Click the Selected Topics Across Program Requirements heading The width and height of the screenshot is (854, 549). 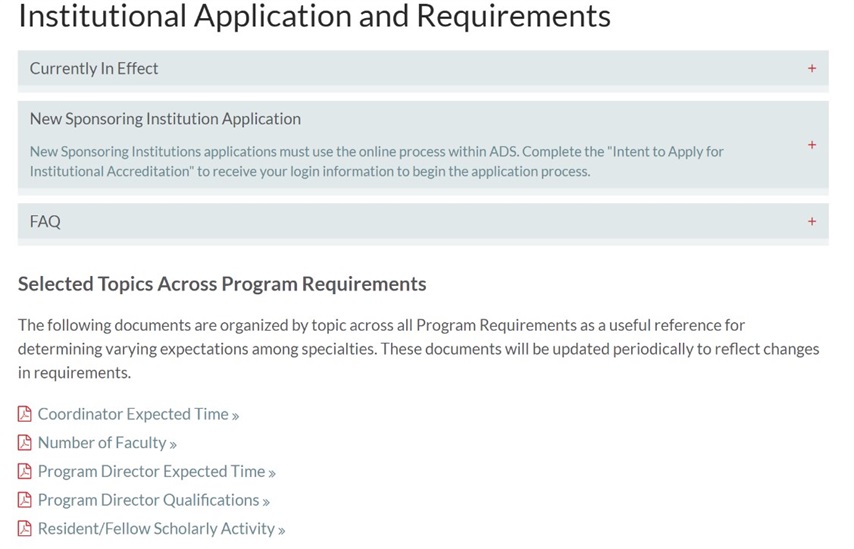(x=222, y=284)
